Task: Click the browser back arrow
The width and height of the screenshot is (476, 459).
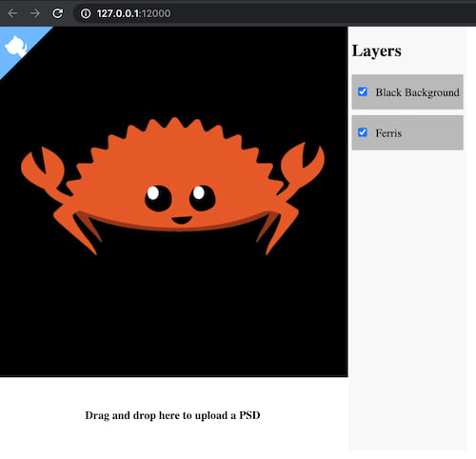Action: [12, 13]
